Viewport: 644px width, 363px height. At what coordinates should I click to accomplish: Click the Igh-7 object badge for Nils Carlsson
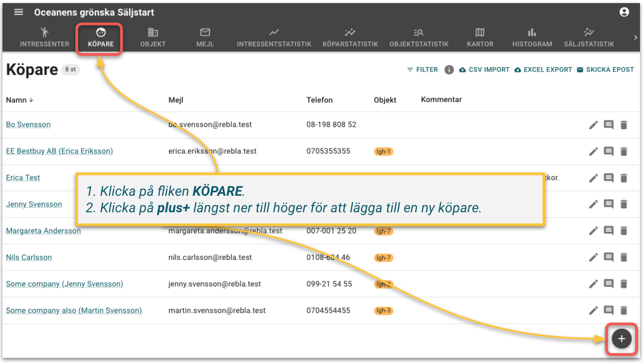pos(384,257)
